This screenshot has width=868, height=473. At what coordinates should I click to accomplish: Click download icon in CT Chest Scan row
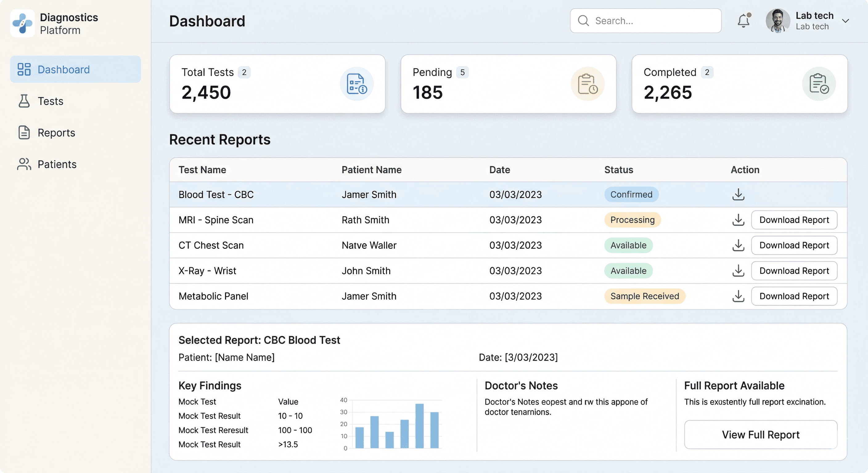point(738,245)
